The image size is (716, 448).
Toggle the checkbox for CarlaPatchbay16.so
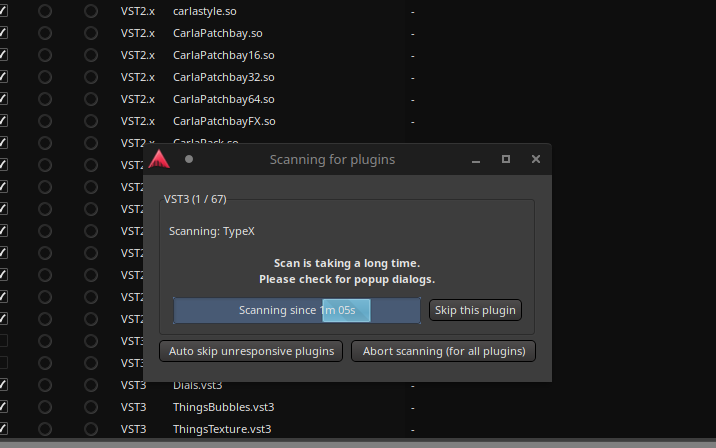3,55
